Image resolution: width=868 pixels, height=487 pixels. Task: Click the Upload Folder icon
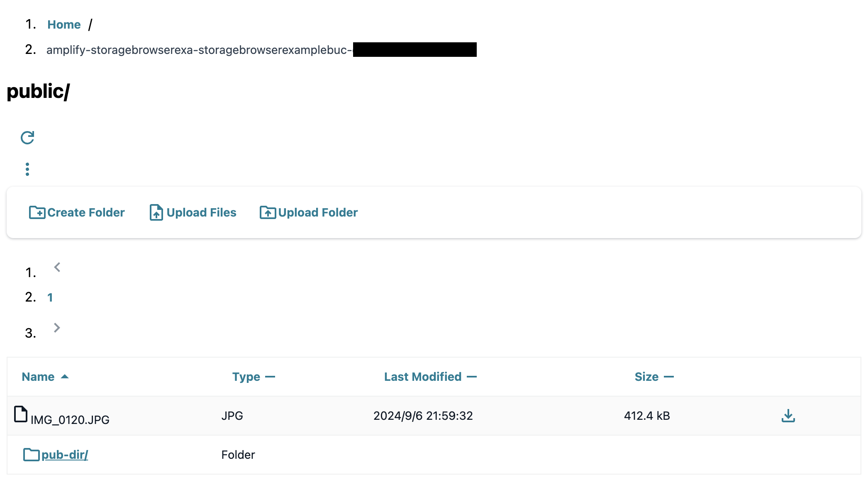(268, 212)
